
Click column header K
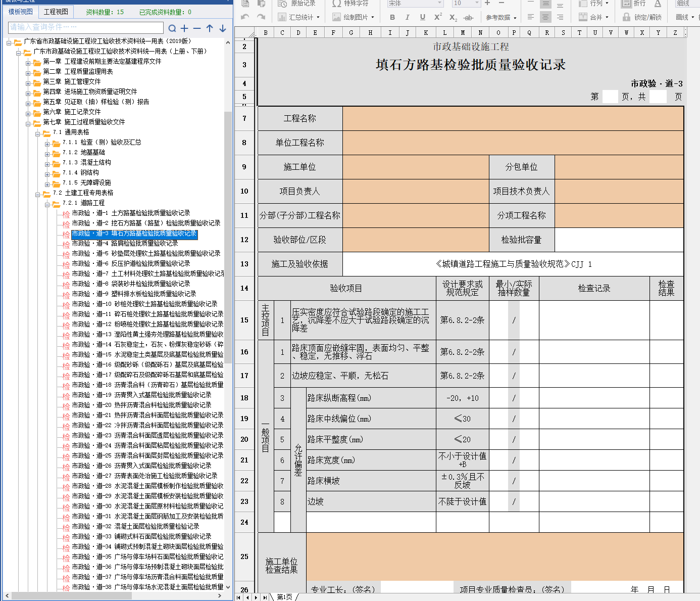pos(426,32)
